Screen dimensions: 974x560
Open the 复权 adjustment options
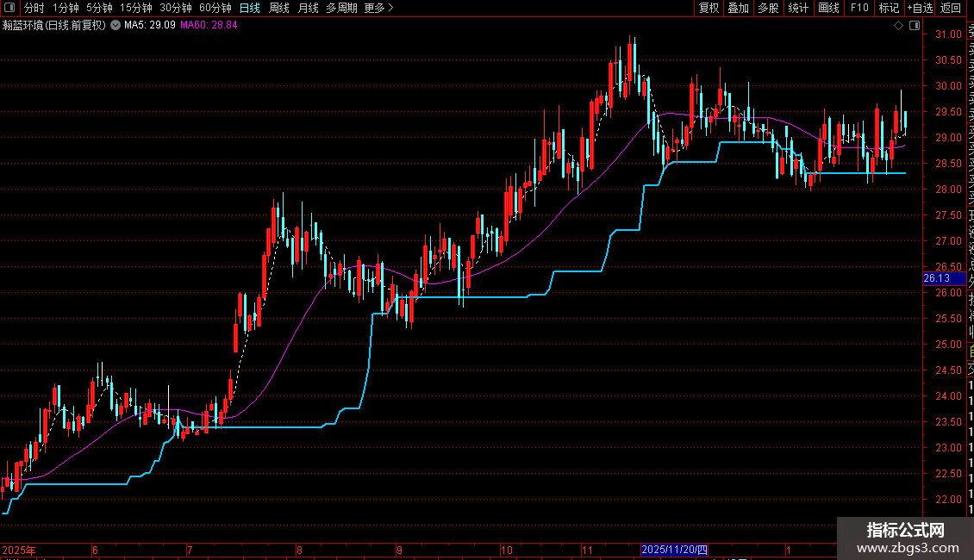(709, 8)
